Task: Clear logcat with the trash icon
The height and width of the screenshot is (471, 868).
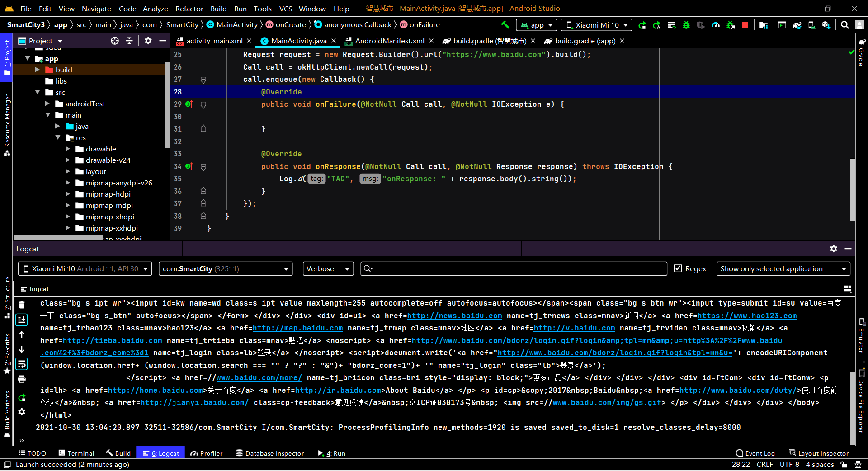Action: click(22, 305)
